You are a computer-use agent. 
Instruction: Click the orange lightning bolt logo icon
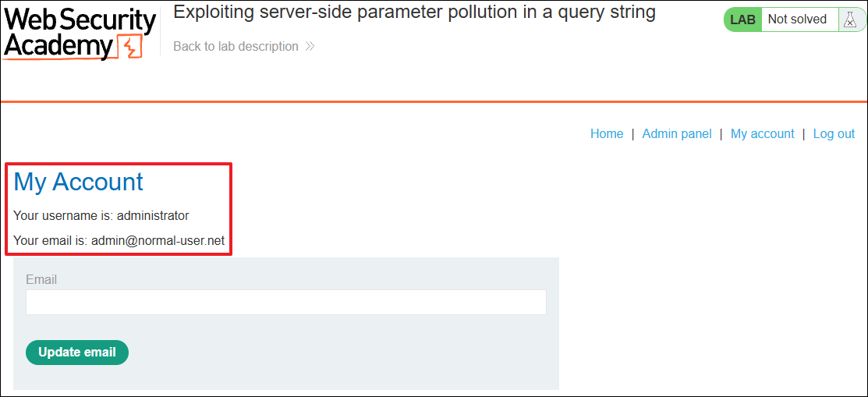point(130,48)
